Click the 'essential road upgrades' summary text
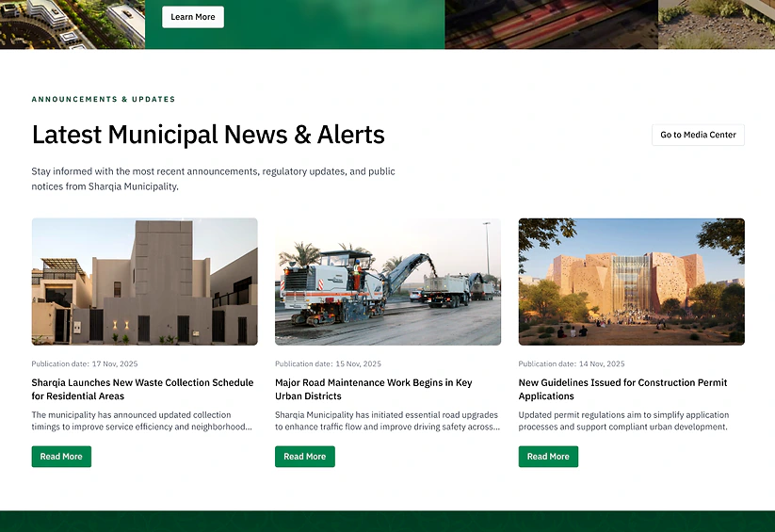Screen dimensions: 775x532 (388, 421)
